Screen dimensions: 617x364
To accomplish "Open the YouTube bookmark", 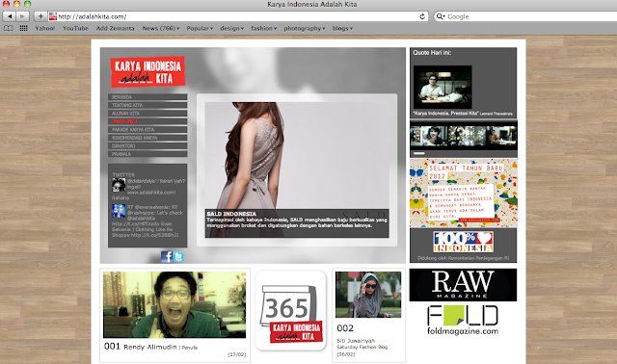I will click(x=75, y=28).
